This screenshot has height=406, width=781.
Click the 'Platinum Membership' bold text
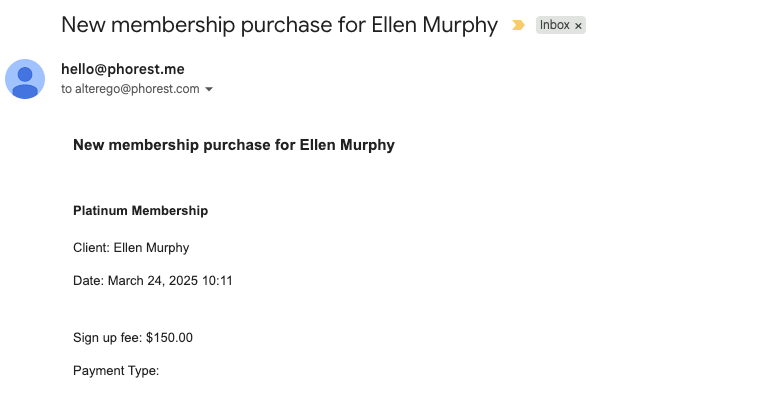coord(140,211)
